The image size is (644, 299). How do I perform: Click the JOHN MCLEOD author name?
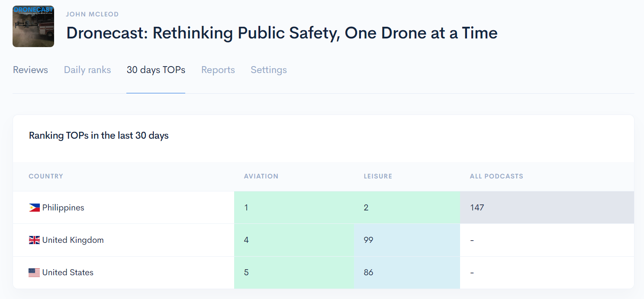pyautogui.click(x=92, y=14)
